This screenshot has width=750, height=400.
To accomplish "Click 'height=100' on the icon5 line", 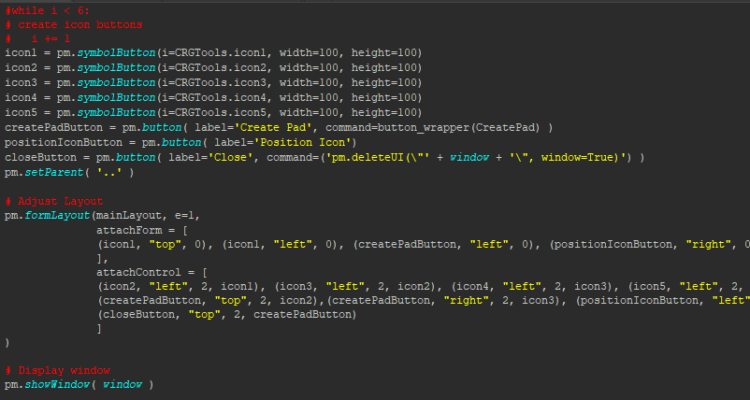I will tap(384, 112).
